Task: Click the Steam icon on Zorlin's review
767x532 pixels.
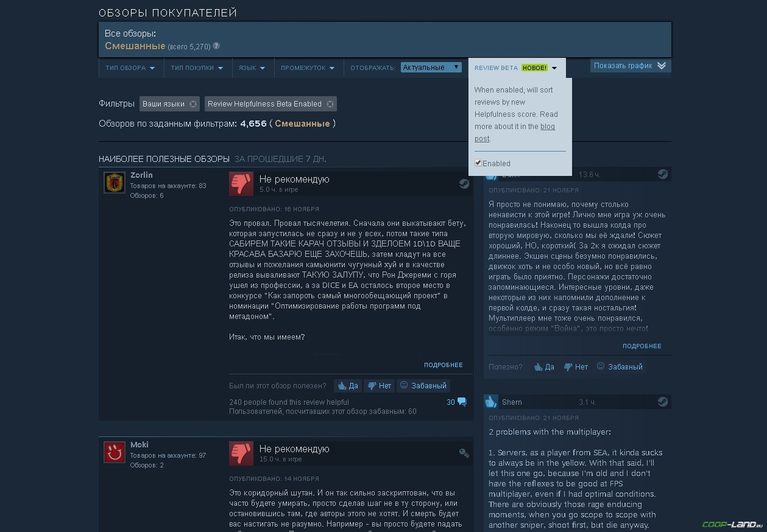Action: click(464, 183)
